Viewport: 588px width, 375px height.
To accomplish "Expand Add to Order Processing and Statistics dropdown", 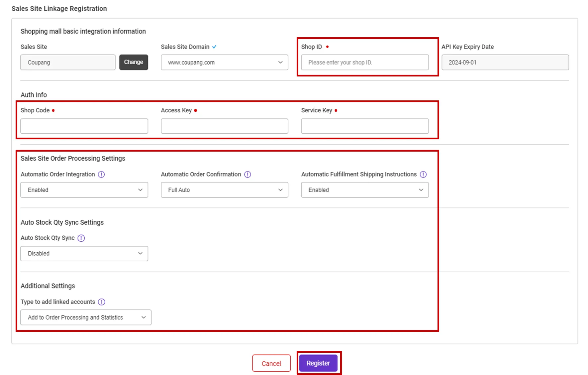I will pos(86,317).
